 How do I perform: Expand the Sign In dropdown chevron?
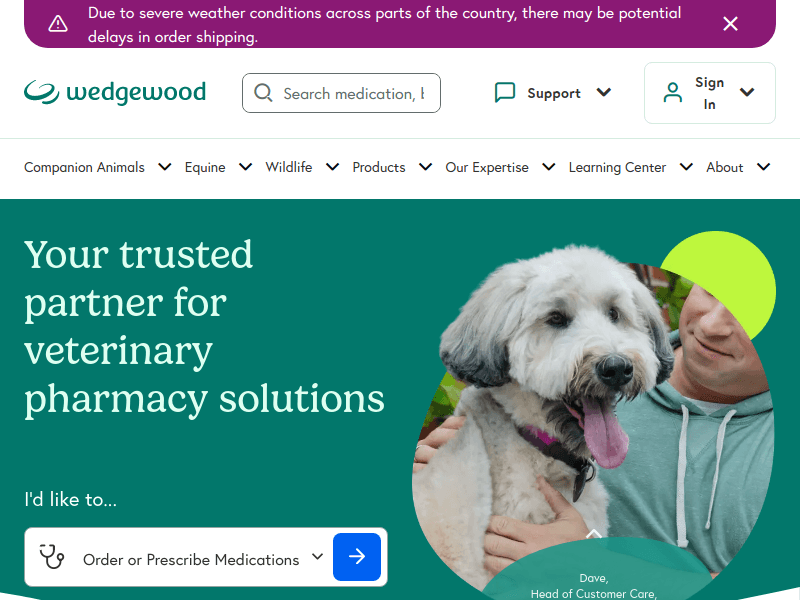point(747,92)
